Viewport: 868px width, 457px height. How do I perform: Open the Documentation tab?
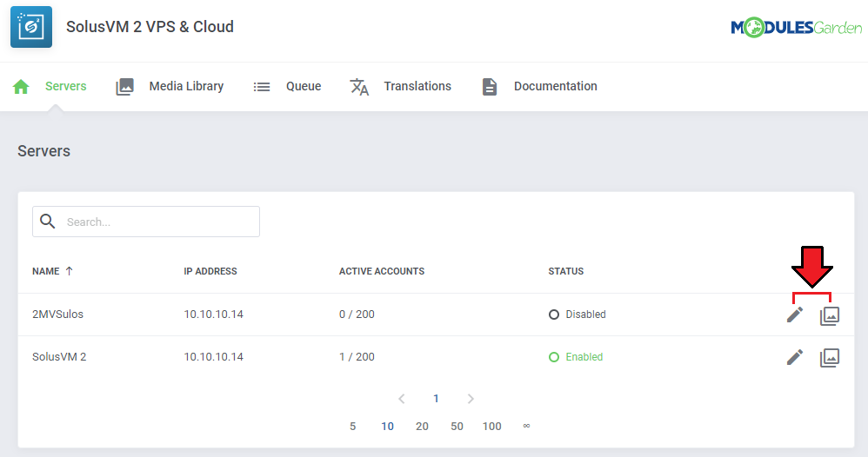click(555, 86)
